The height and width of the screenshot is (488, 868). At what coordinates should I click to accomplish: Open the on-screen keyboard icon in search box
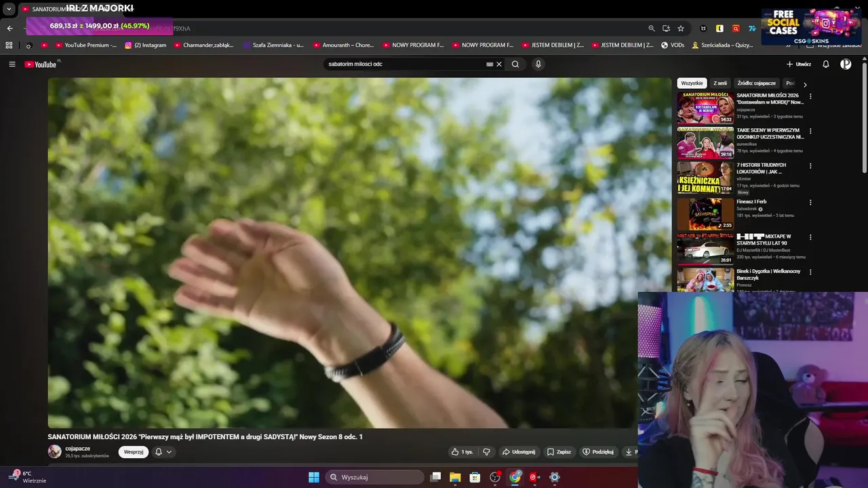click(490, 64)
